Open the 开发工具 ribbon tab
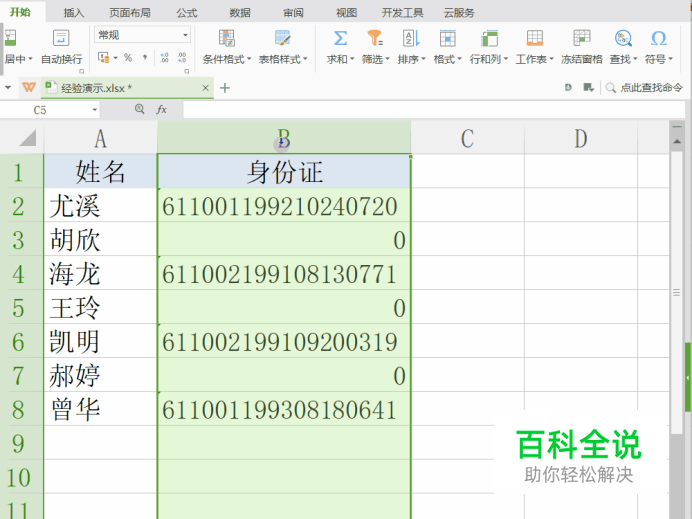The height and width of the screenshot is (519, 692). click(402, 13)
